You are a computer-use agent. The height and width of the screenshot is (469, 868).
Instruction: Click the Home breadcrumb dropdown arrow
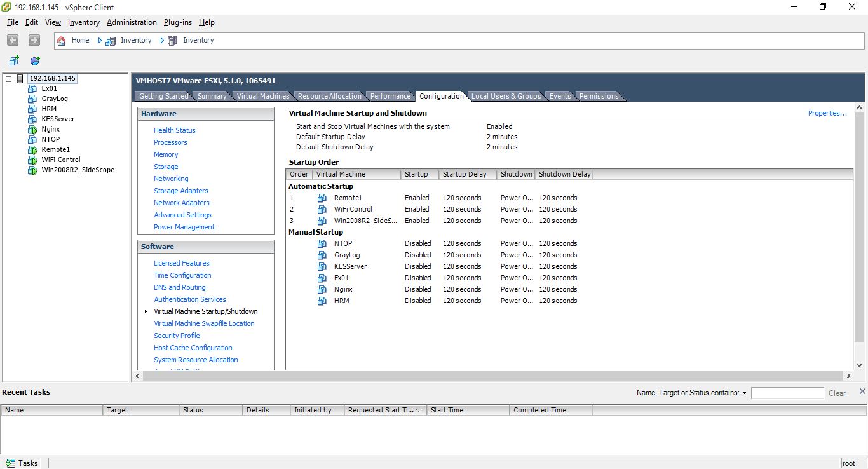(x=100, y=40)
